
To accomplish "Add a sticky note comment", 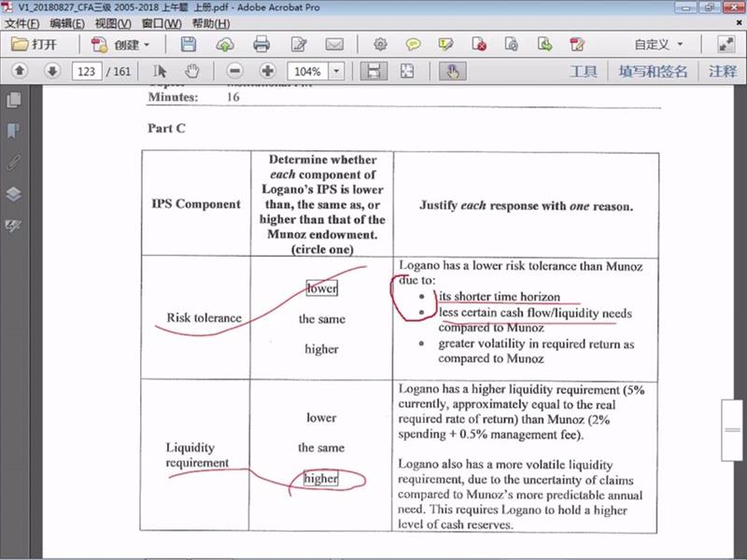I will point(413,44).
